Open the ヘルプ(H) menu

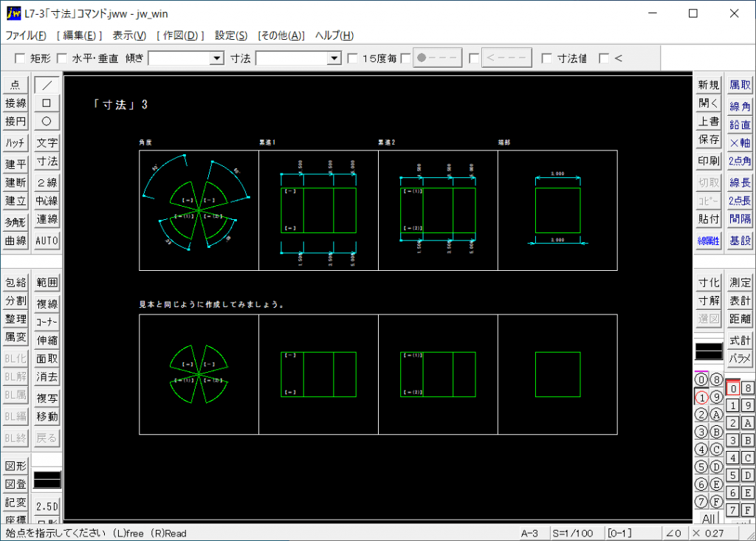click(334, 35)
